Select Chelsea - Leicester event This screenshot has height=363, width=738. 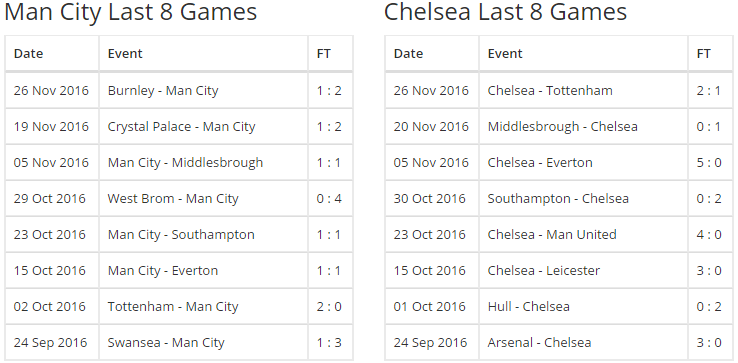tap(544, 271)
